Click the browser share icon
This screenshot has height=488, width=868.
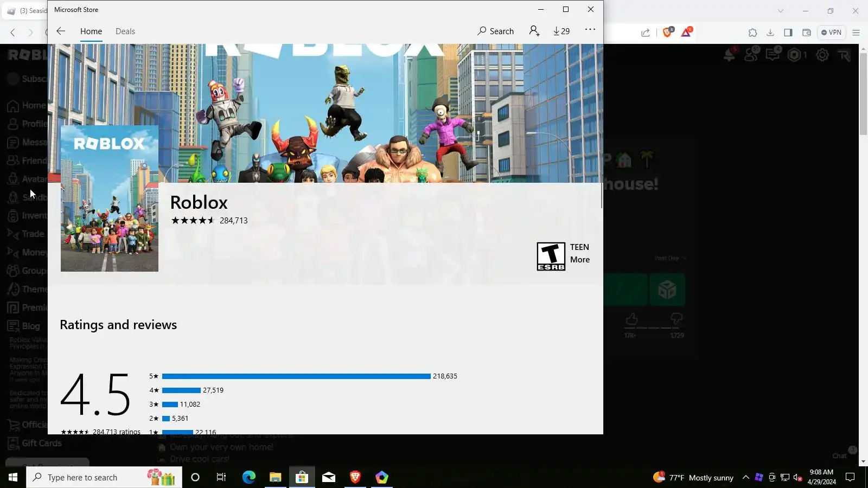646,33
